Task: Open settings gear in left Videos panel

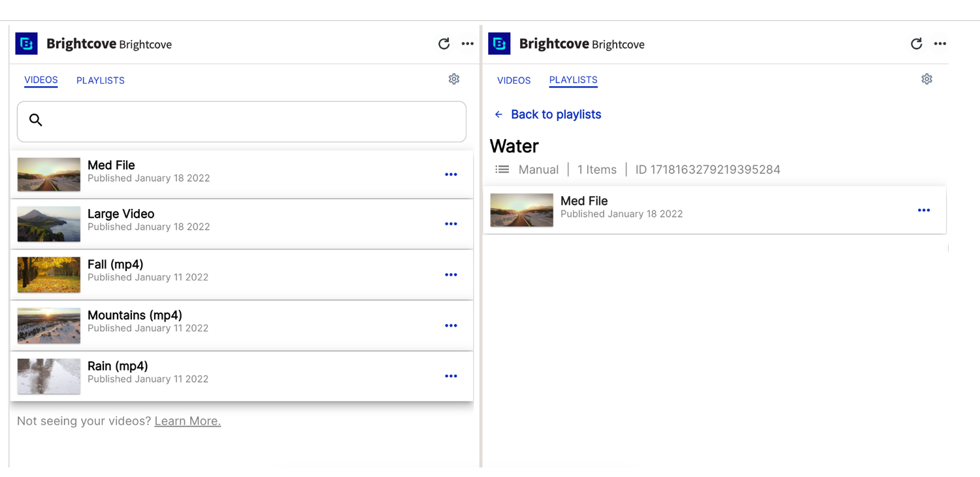Action: (454, 79)
